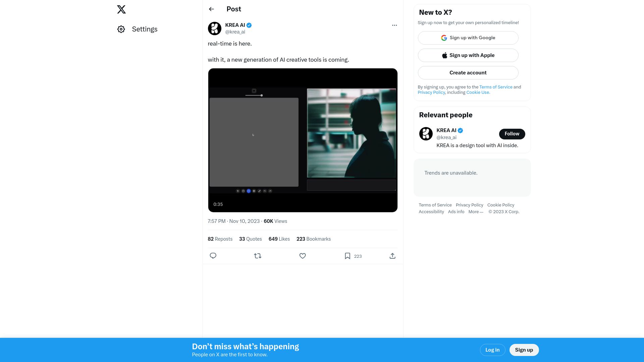Click the 223 Bookmarks count
644x362 pixels.
click(314, 239)
